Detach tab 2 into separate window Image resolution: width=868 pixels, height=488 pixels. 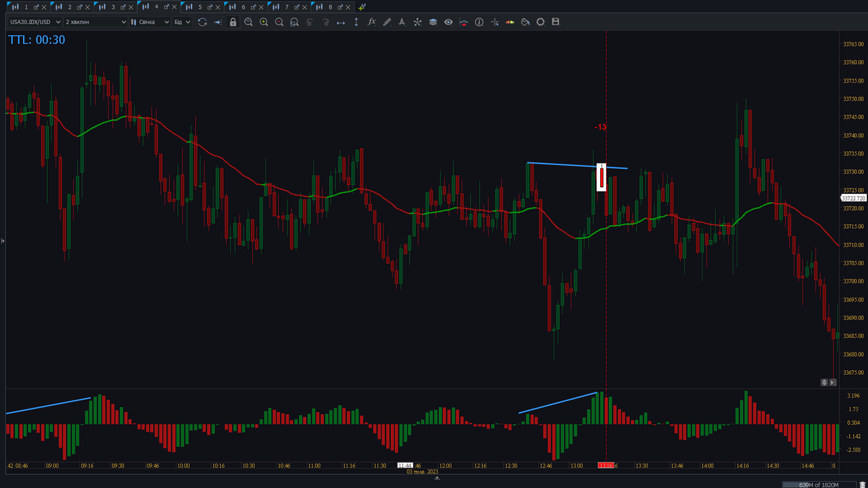point(79,7)
